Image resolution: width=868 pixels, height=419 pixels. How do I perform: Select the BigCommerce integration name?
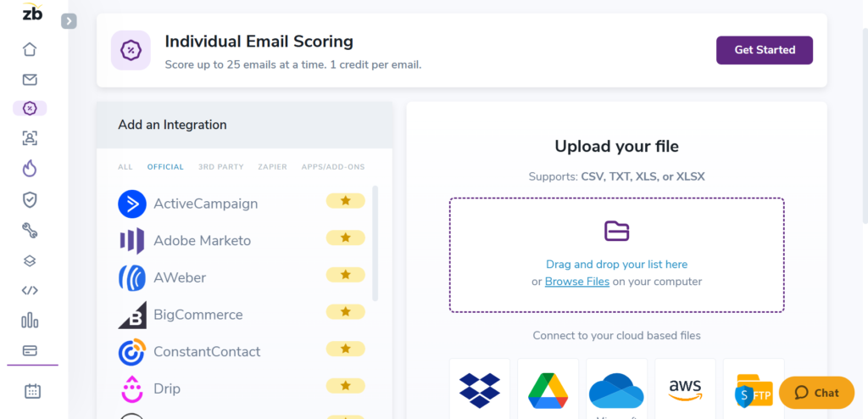(198, 315)
